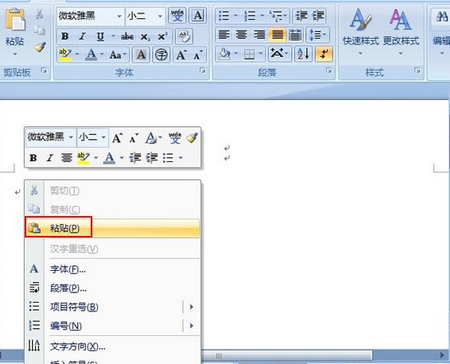Click Grow Font on mini toolbar

coord(117,138)
